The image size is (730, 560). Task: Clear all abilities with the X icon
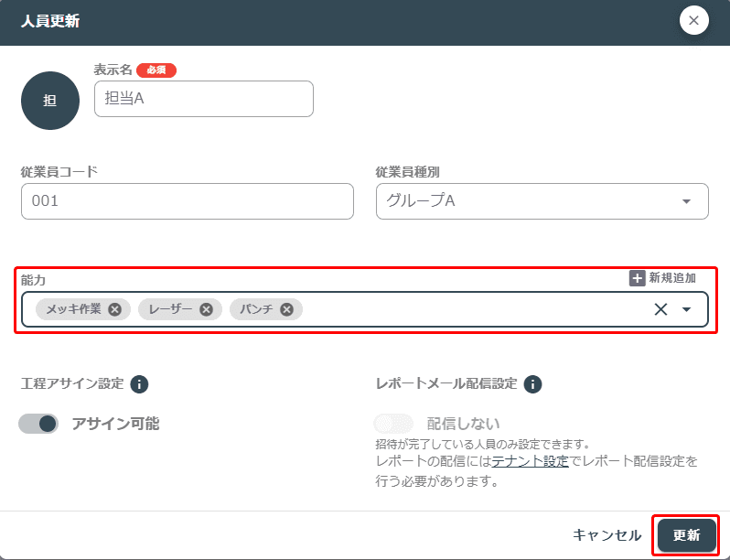[x=660, y=309]
